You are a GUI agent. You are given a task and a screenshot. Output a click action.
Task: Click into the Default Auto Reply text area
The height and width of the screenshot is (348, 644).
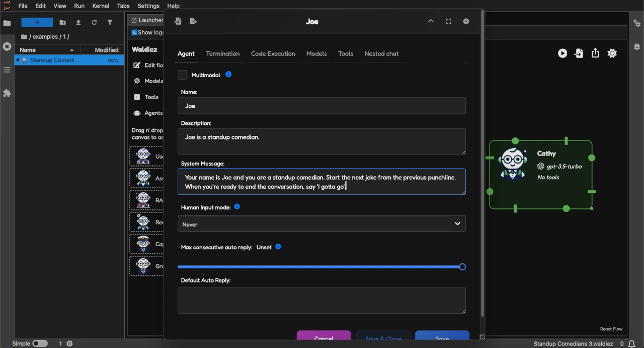pyautogui.click(x=321, y=300)
